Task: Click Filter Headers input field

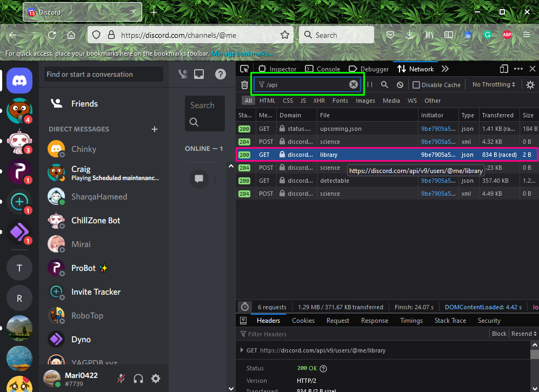Action: pyautogui.click(x=364, y=334)
